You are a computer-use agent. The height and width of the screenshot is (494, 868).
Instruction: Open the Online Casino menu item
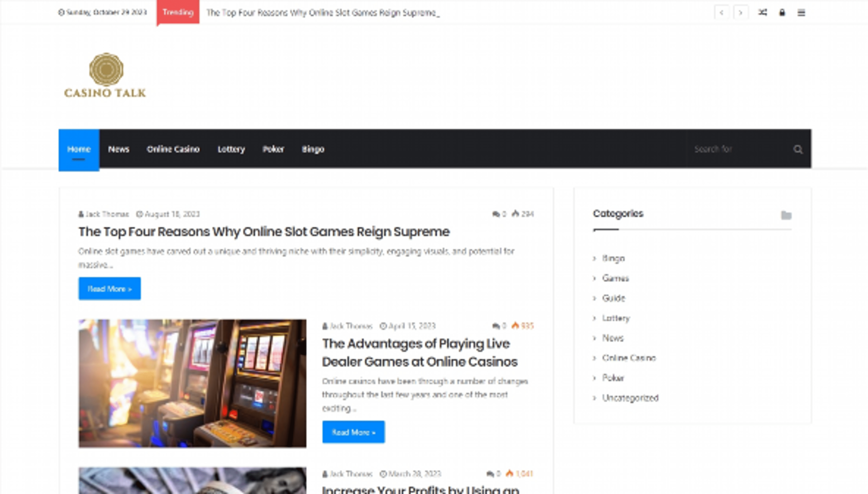[173, 149]
